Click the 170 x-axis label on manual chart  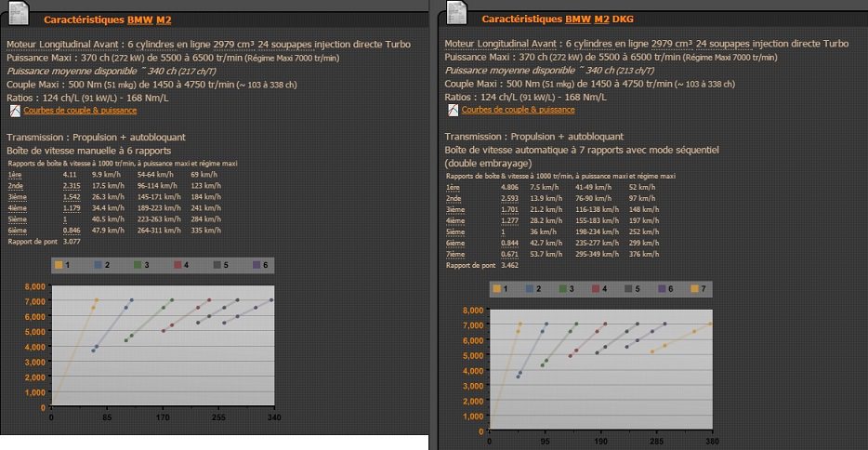tap(163, 417)
